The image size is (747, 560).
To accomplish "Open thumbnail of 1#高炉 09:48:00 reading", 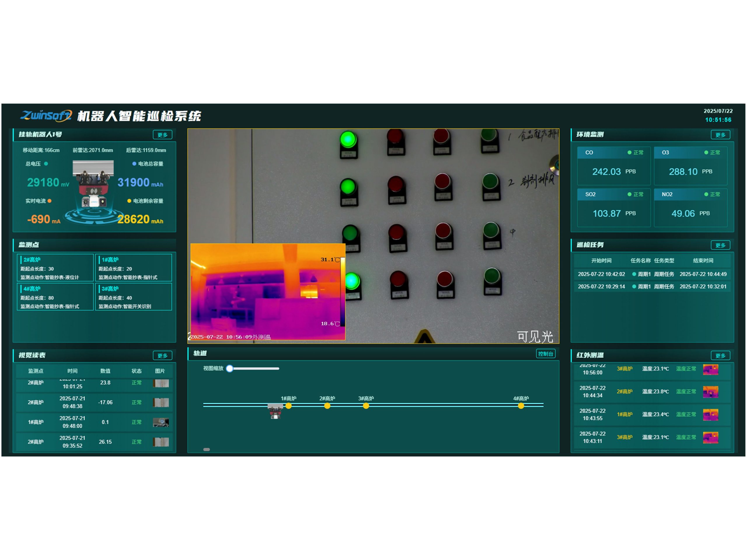I will [161, 422].
